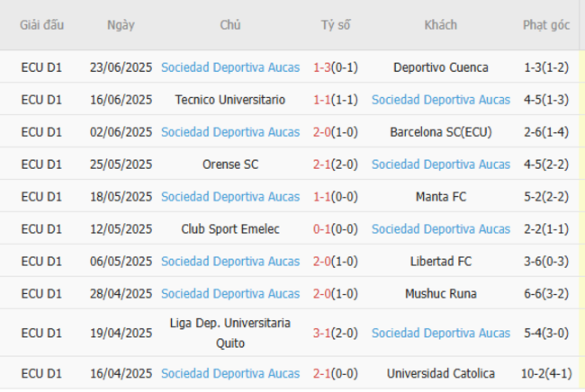The image size is (585, 392).
Task: Open Tecnico Universitario team page
Action: coord(230,100)
